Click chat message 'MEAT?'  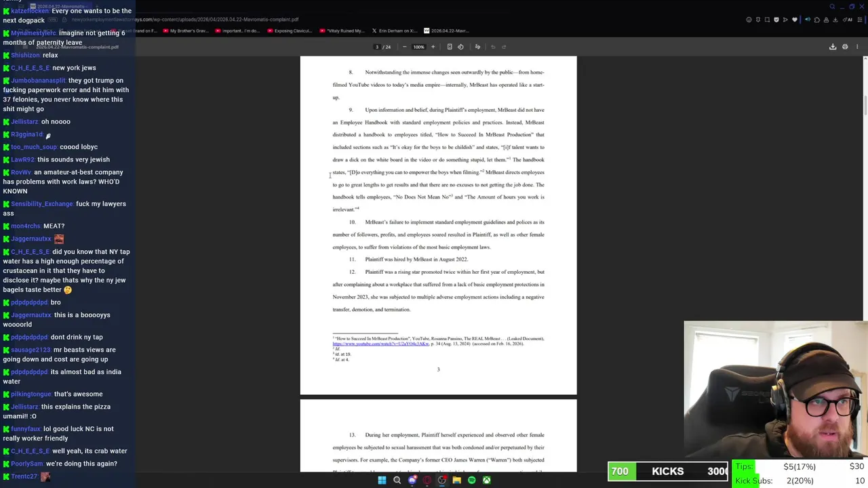(x=54, y=226)
